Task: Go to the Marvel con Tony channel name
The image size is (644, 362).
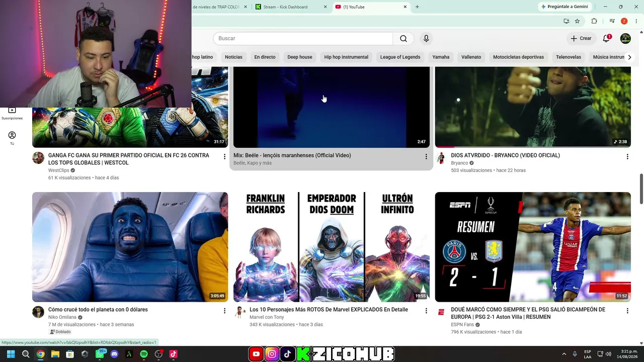Action: point(267,317)
